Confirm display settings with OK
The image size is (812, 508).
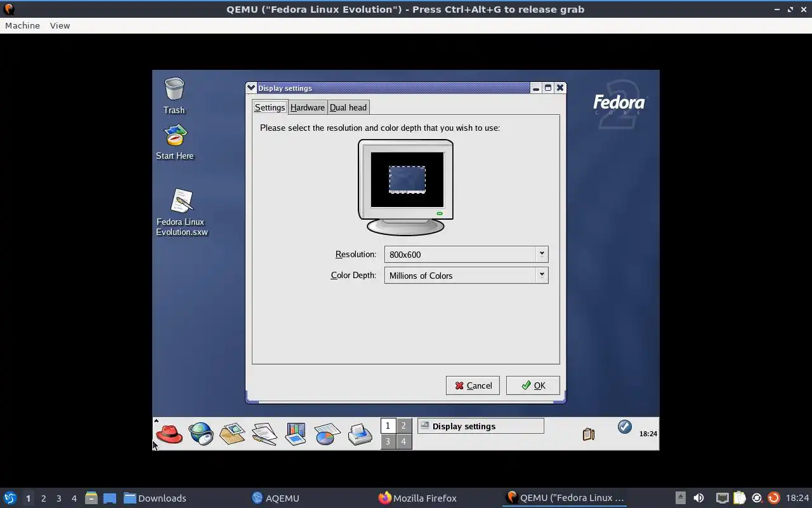click(x=533, y=385)
